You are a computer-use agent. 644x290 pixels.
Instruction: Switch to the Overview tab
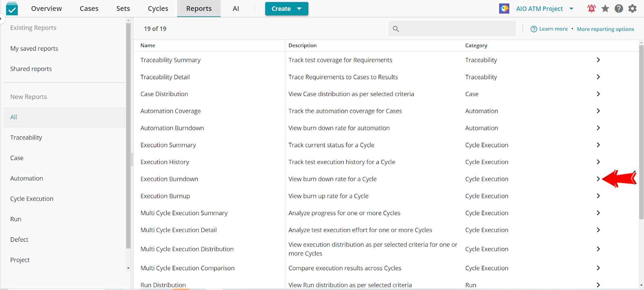pyautogui.click(x=46, y=8)
